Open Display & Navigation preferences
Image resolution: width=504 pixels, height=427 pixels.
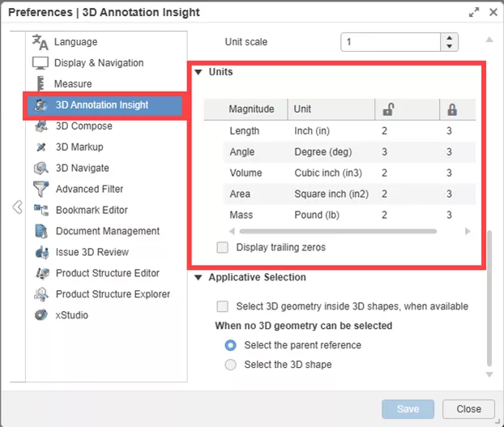point(99,63)
